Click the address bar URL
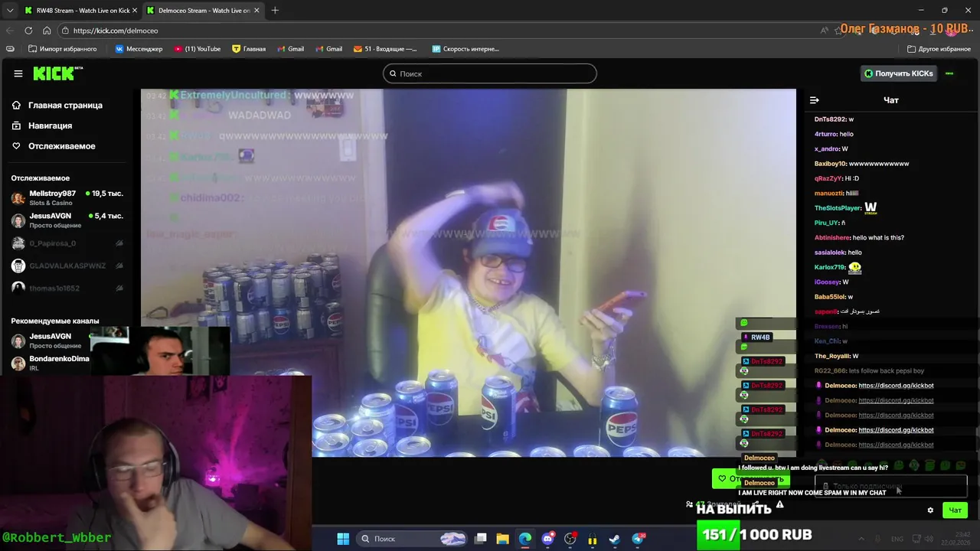Image resolution: width=980 pixels, height=551 pixels. pyautogui.click(x=116, y=31)
